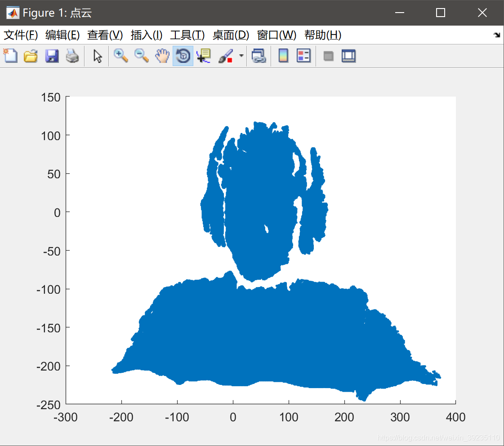Click the Show Plot Tools and dock icon

click(x=348, y=56)
